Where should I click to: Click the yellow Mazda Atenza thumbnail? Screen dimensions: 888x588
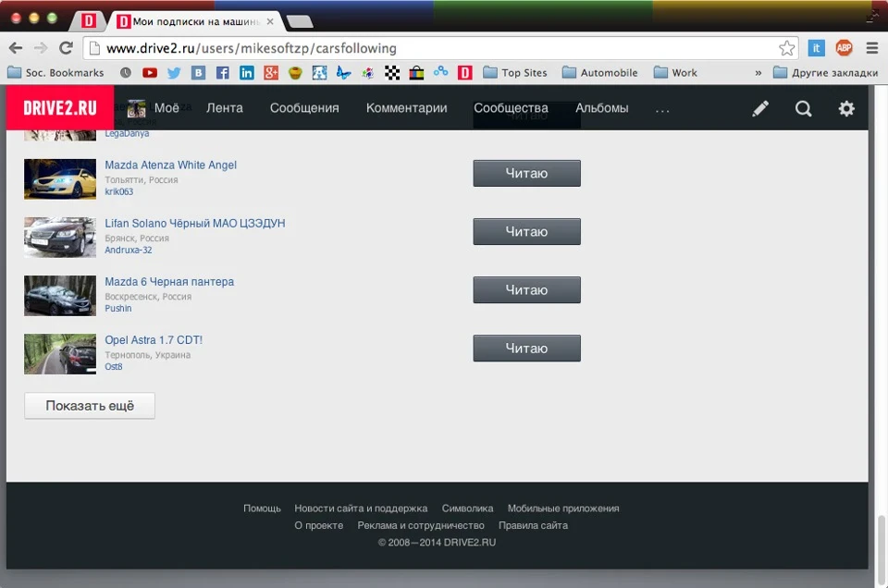[x=60, y=178]
